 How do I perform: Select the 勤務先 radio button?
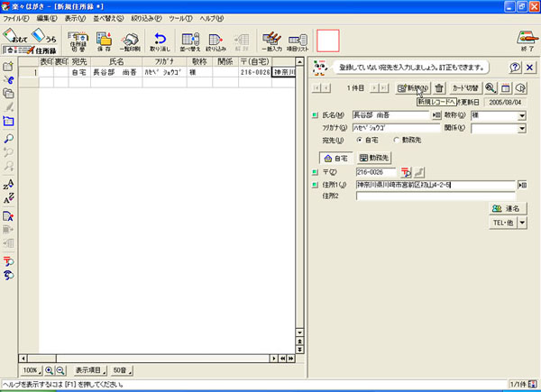click(x=398, y=140)
